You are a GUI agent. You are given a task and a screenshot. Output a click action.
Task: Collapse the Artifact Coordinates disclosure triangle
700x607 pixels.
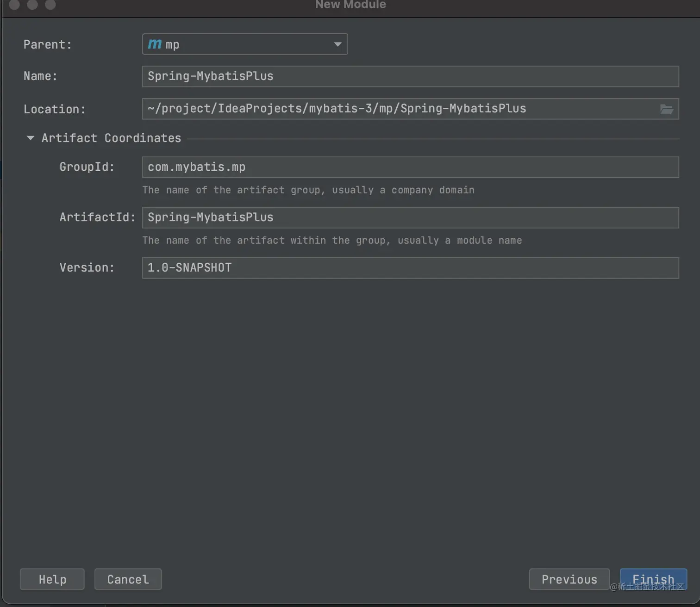coord(31,138)
